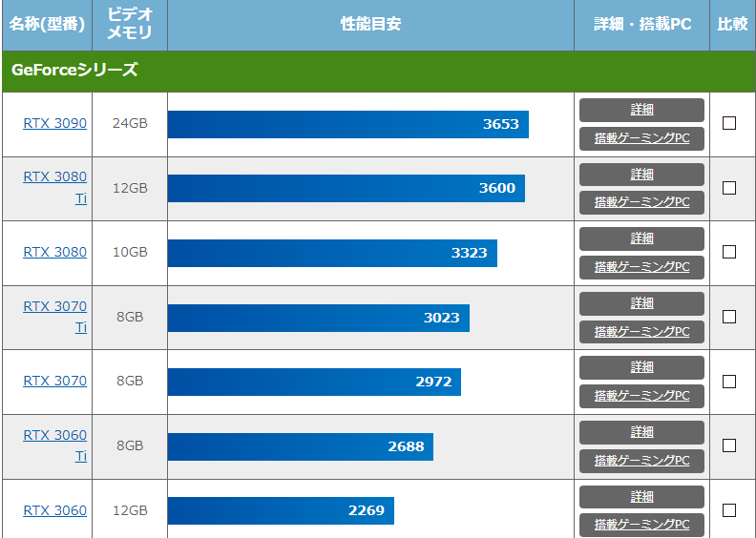Tick the compare checkbox for RTX 3070 Ti
Screen dimensions: 756x538
729,317
